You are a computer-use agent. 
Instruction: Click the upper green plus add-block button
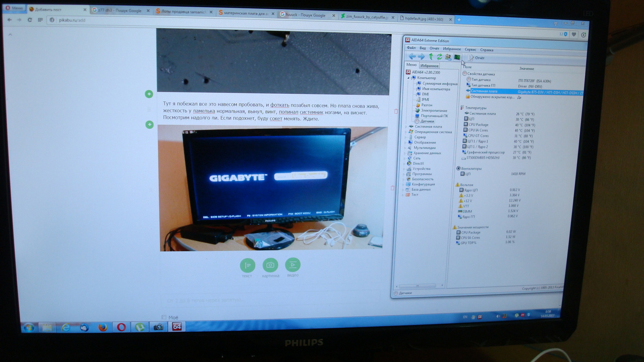pyautogui.click(x=149, y=94)
